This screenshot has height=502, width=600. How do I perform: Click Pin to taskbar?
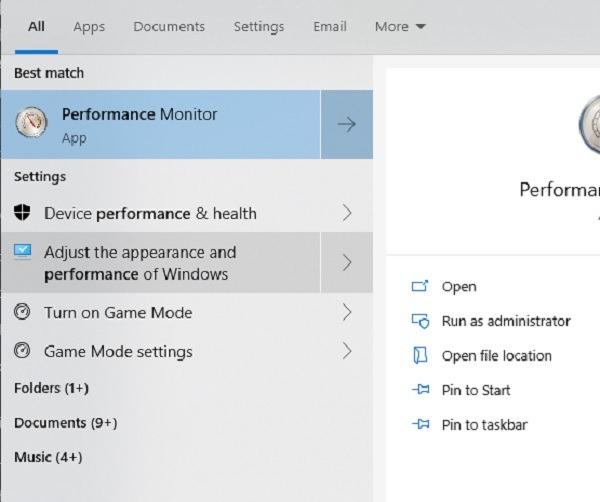484,425
